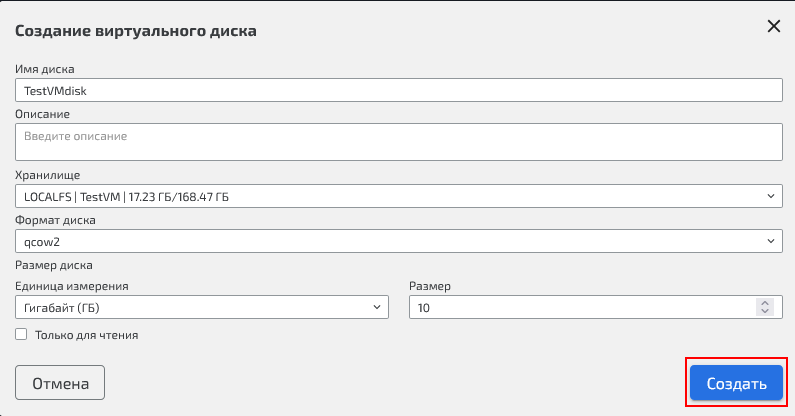Focus the Имя диска field with TestVMdisk
The image size is (795, 416).
click(398, 90)
